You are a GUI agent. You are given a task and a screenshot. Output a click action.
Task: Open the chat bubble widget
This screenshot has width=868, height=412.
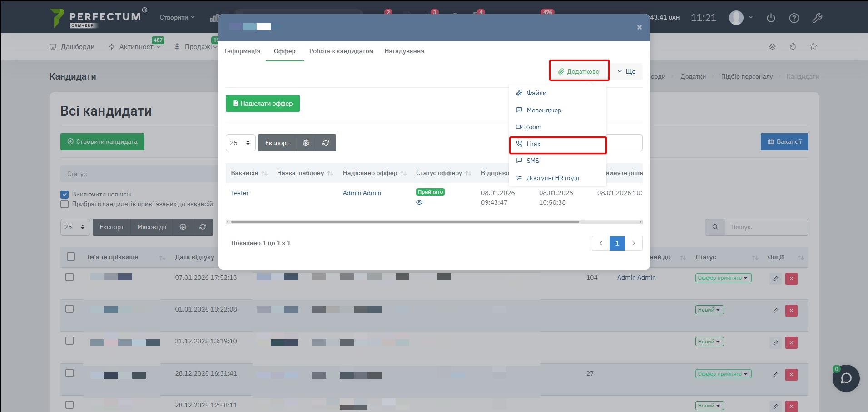tap(846, 378)
